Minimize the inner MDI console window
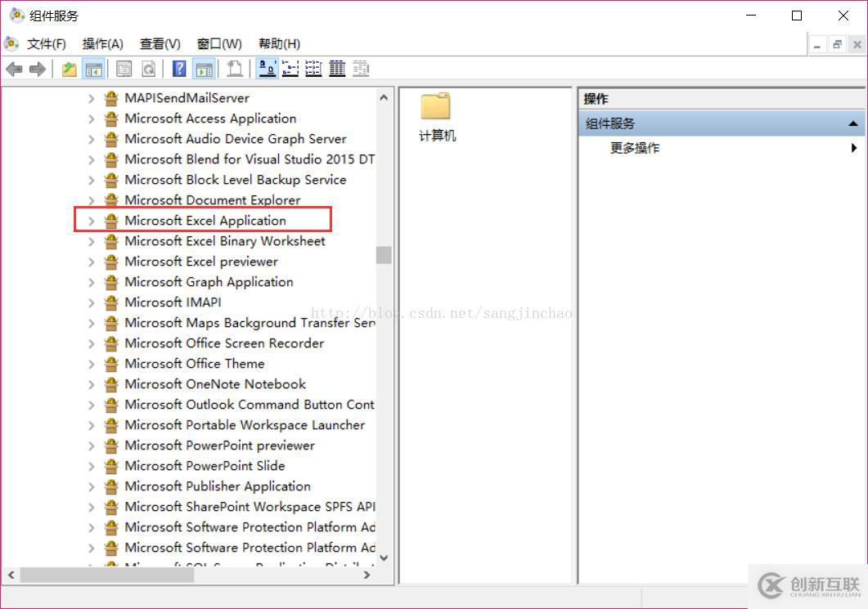This screenshot has height=609, width=868. coord(816,45)
